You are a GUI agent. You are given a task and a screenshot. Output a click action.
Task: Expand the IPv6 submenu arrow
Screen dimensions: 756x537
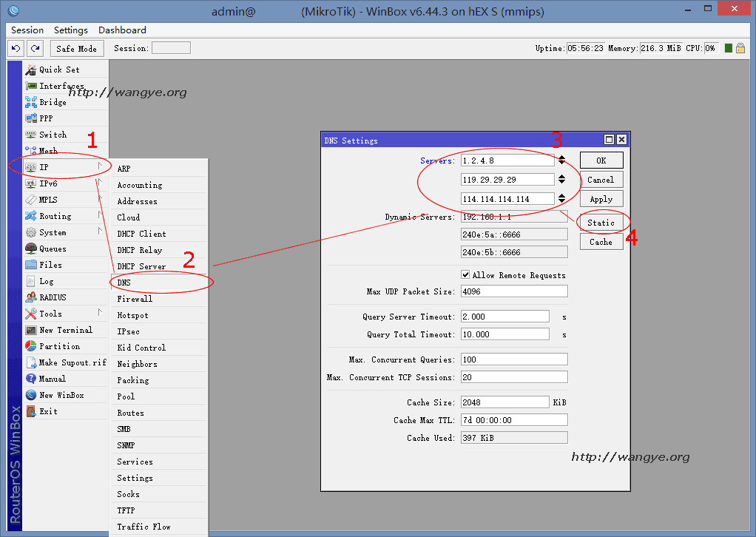tap(100, 182)
